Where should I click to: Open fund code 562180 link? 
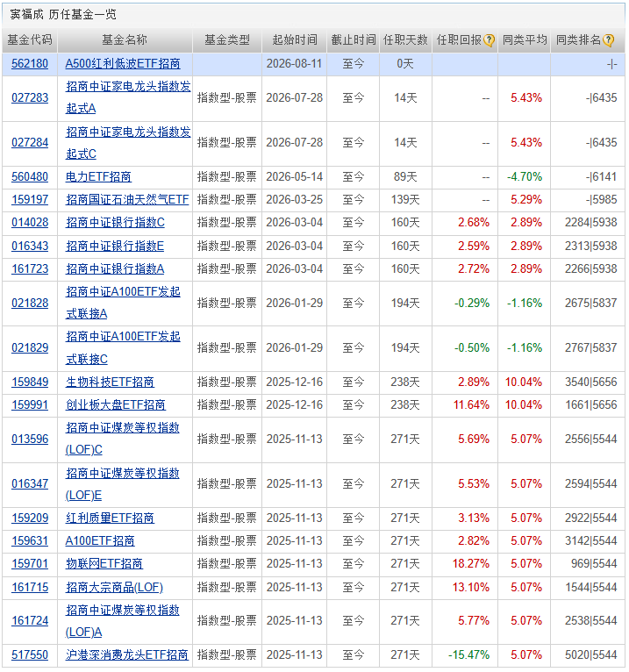(30, 64)
